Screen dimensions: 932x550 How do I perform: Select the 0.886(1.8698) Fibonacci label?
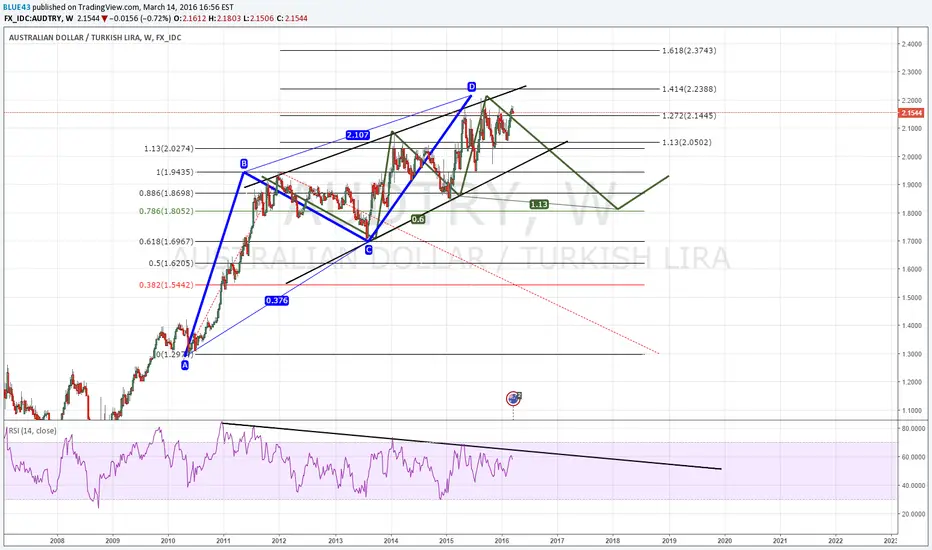coord(166,193)
